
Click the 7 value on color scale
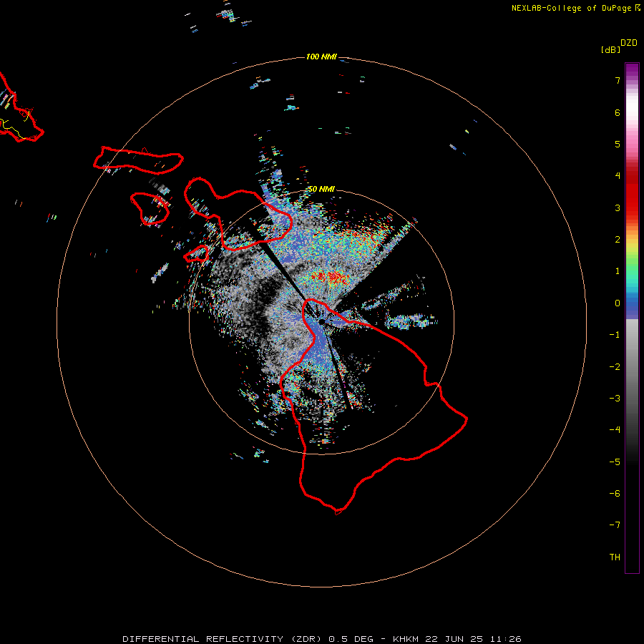pyautogui.click(x=618, y=80)
